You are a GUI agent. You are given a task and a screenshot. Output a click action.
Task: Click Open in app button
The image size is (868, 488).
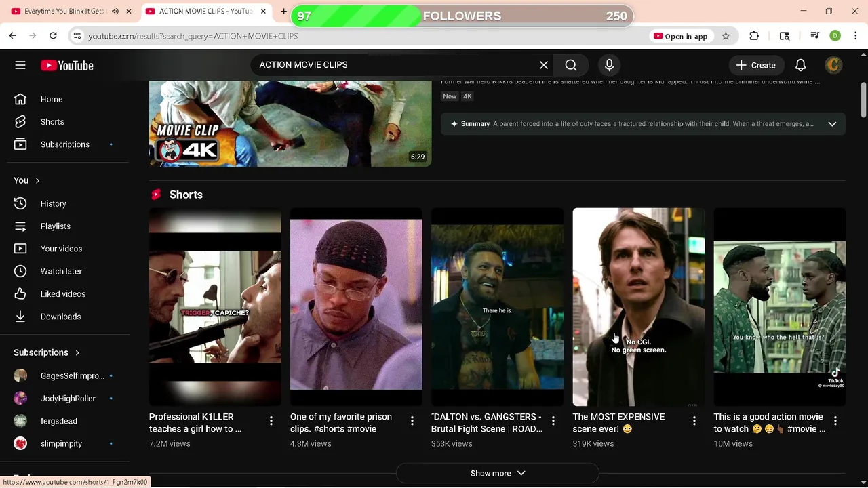(x=680, y=36)
